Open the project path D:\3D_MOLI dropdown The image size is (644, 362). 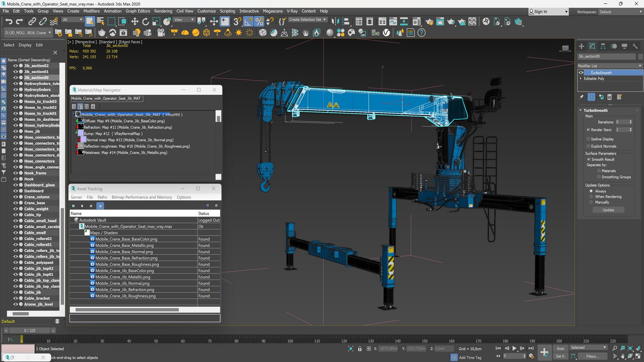tap(28, 33)
